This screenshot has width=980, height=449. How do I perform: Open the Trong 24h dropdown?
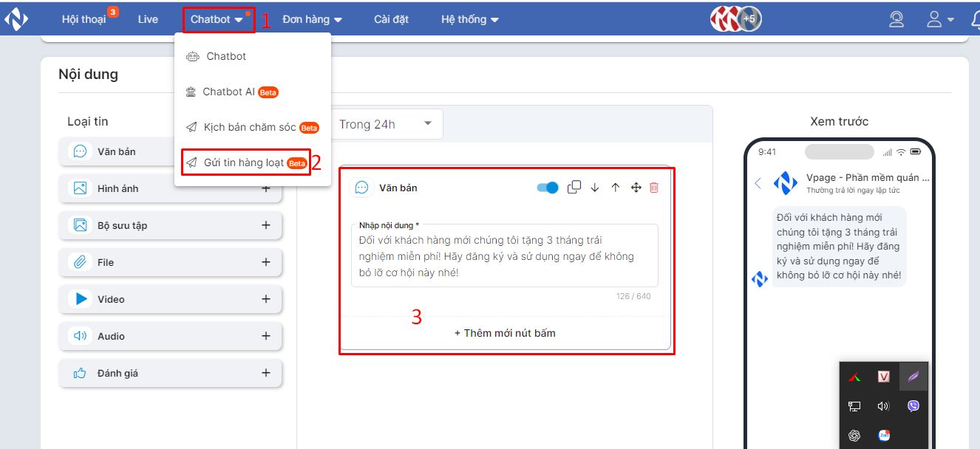click(385, 124)
